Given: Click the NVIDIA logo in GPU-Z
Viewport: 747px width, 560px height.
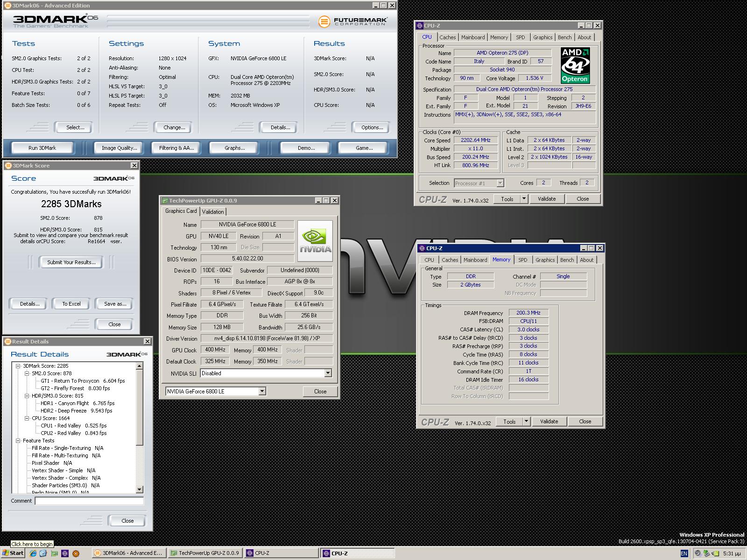Looking at the screenshot, I should 315,241.
